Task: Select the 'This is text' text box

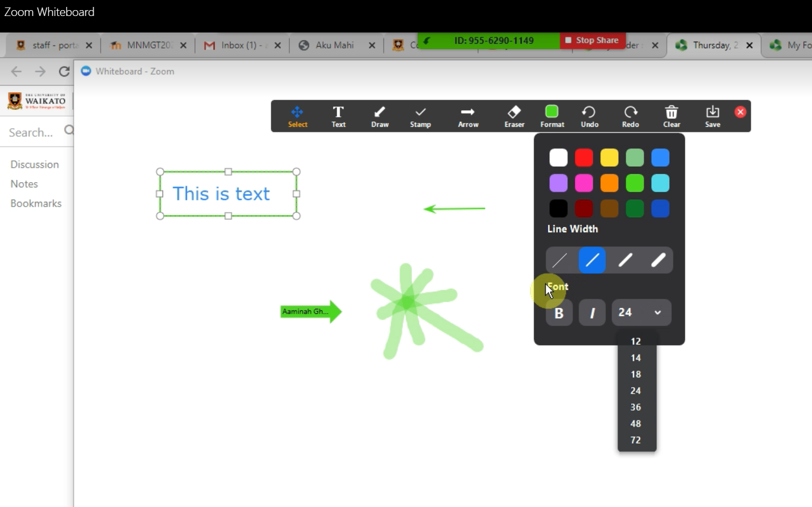Action: click(228, 194)
